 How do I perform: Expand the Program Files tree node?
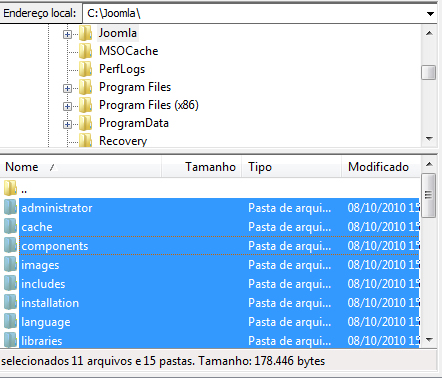tap(67, 88)
